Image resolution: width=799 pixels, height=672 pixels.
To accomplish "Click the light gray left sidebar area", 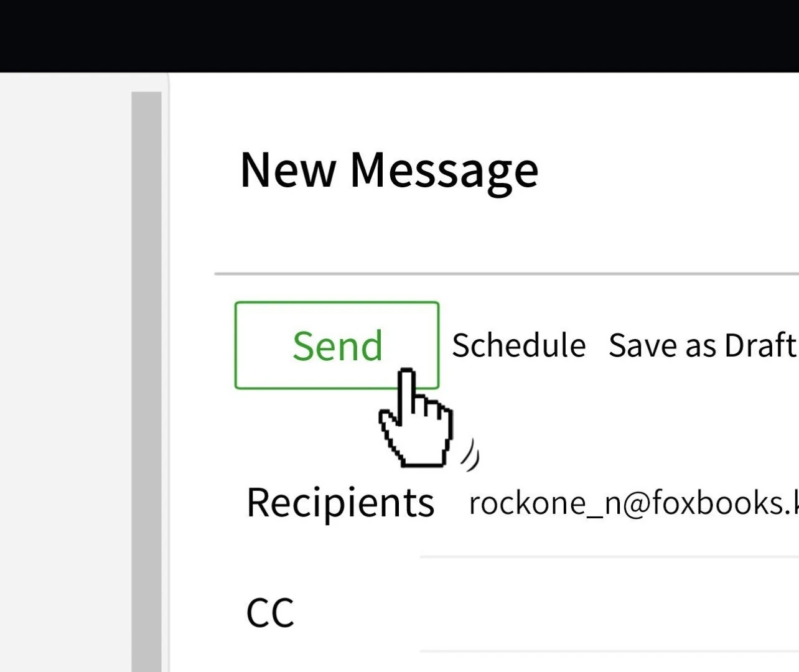I will pyautogui.click(x=65, y=373).
